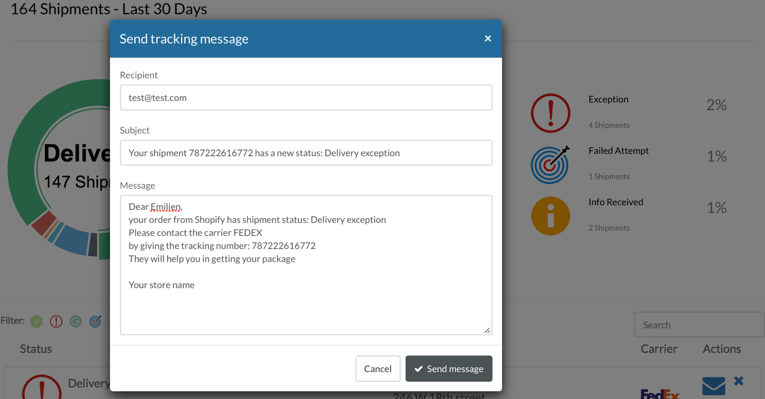Click the Subject input field
765x399 pixels.
coord(306,153)
